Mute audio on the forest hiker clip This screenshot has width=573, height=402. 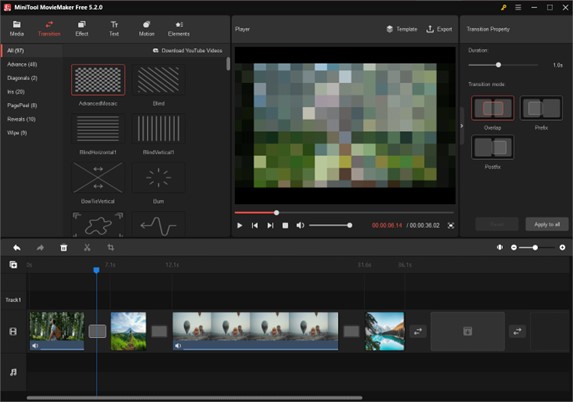point(35,346)
